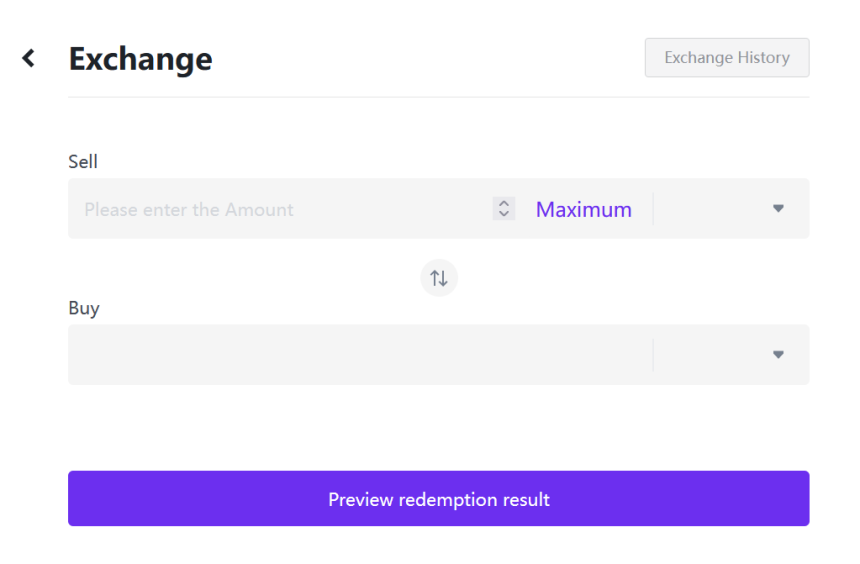This screenshot has height=564, width=860.
Task: Click the Exchange page heading
Action: click(x=140, y=59)
